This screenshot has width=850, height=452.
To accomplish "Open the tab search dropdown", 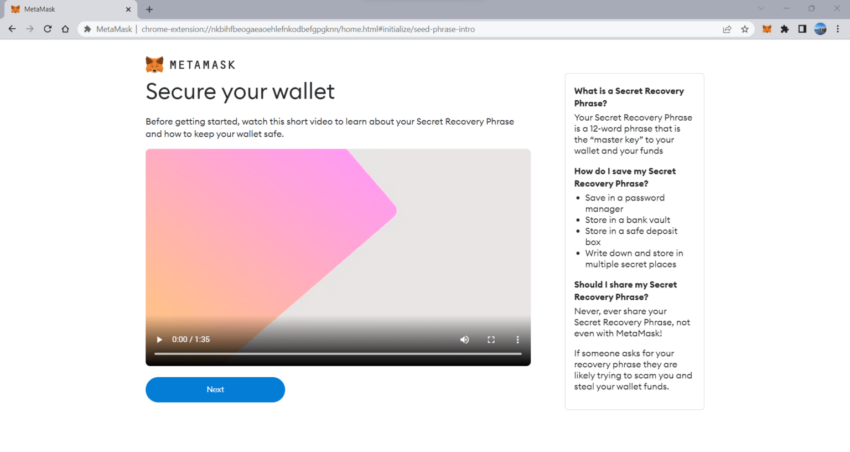I will (761, 9).
